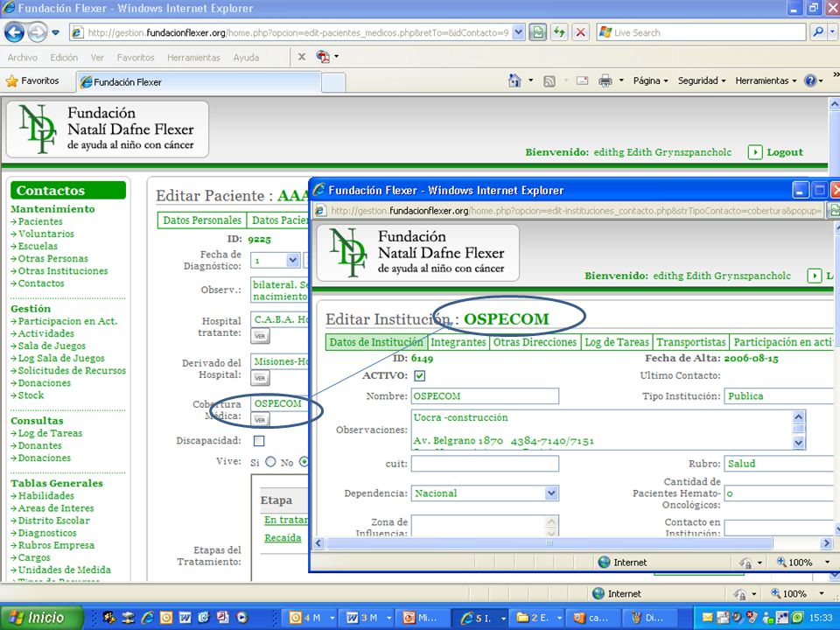Click the empty cuit input field
Image resolution: width=840 pixels, height=630 pixels.
tap(485, 464)
